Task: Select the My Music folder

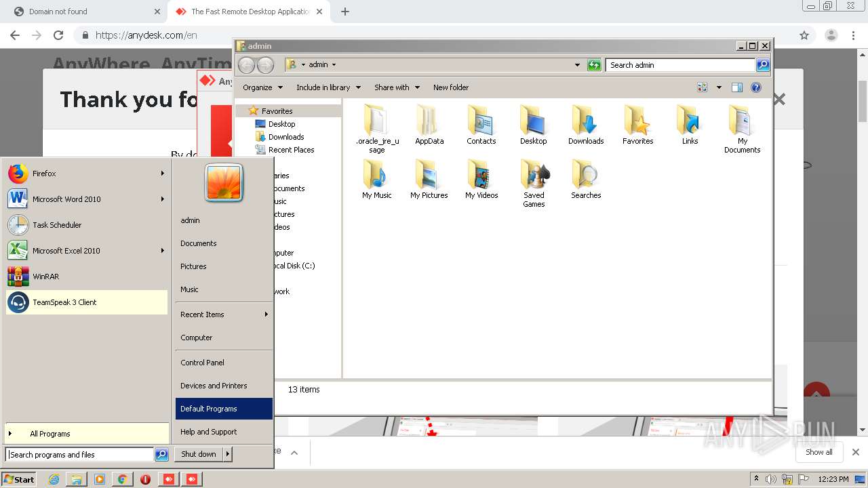Action: point(377,179)
